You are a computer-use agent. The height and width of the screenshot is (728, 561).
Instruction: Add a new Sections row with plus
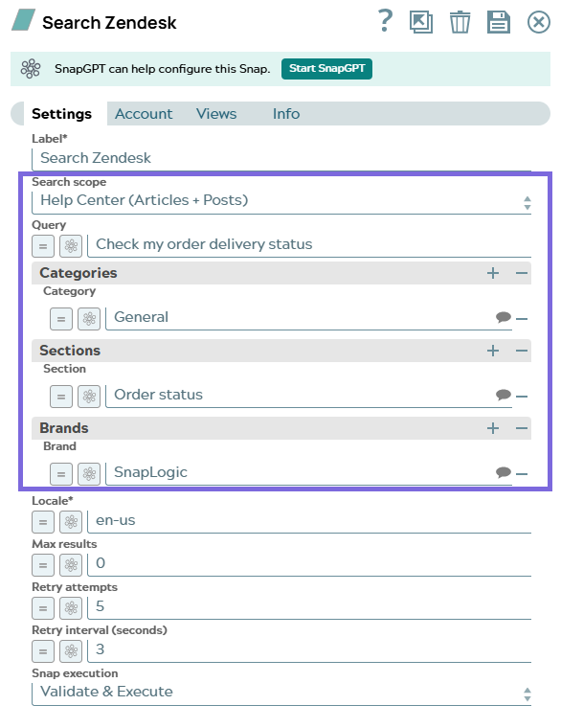tap(493, 351)
